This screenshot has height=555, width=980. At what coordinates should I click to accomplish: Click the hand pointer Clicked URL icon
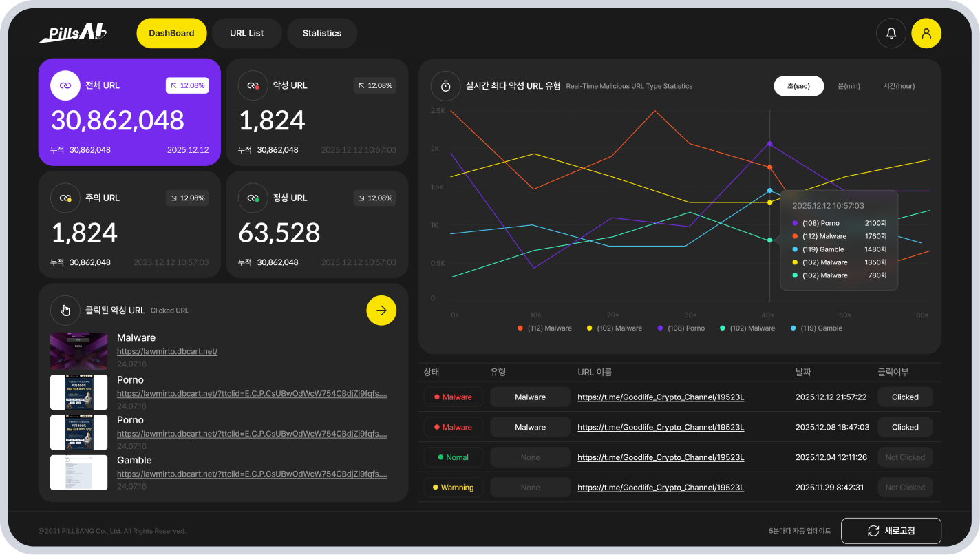tap(65, 310)
